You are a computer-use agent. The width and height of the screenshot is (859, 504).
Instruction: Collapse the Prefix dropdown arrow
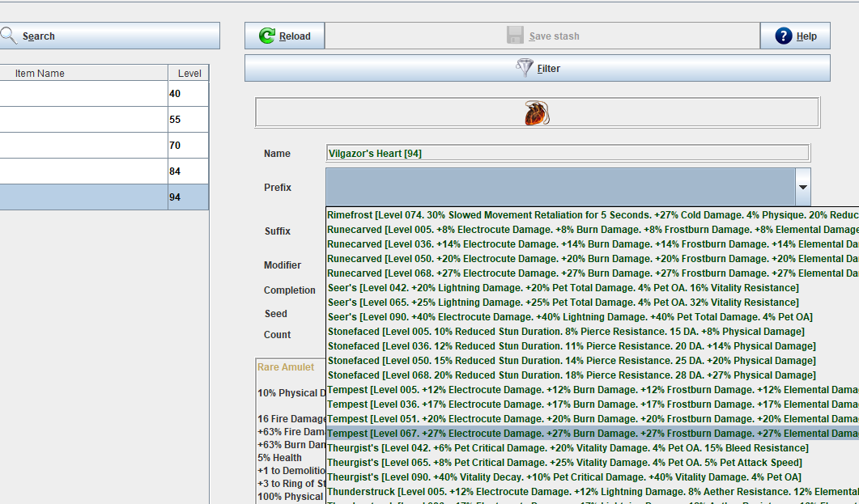[802, 187]
